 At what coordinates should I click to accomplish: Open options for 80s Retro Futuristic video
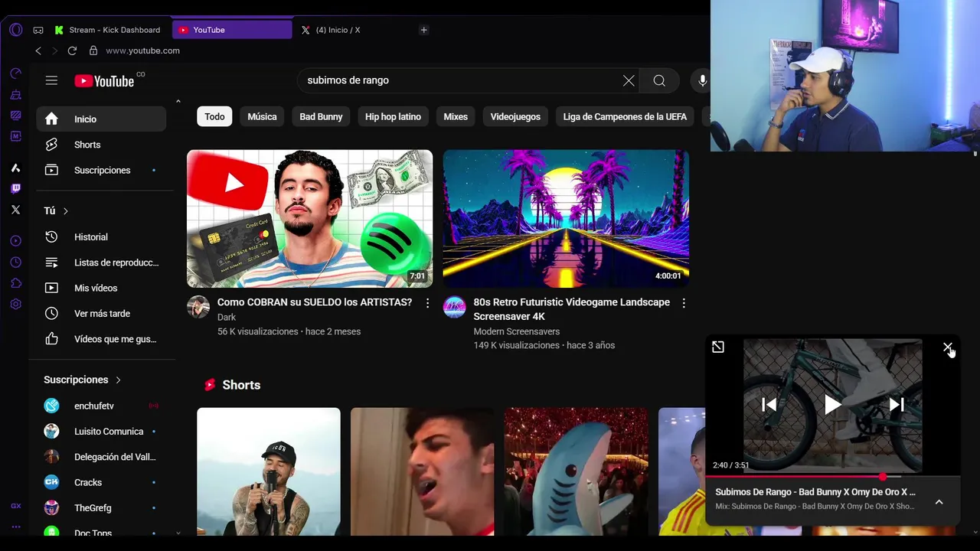tap(684, 303)
